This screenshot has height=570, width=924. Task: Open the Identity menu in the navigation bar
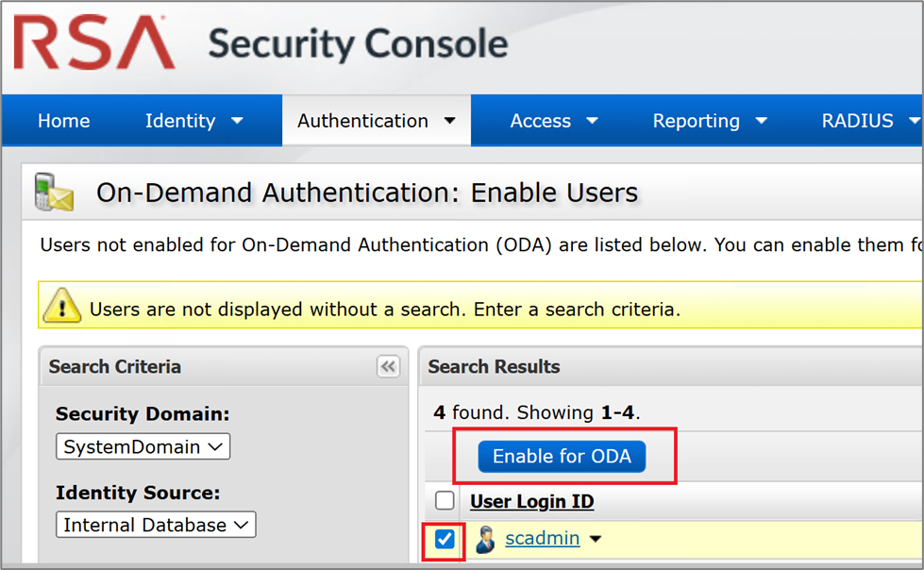(x=193, y=121)
